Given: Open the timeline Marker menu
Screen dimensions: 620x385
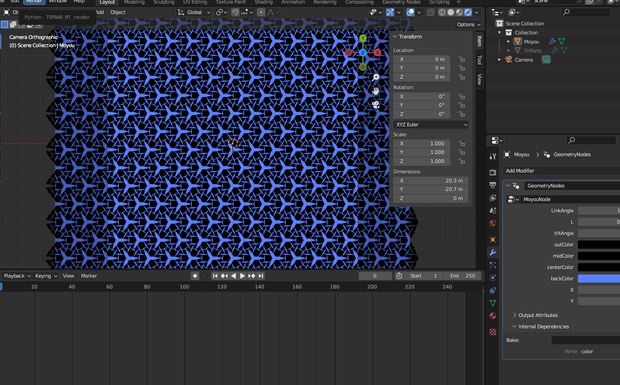Looking at the screenshot, I should [89, 276].
